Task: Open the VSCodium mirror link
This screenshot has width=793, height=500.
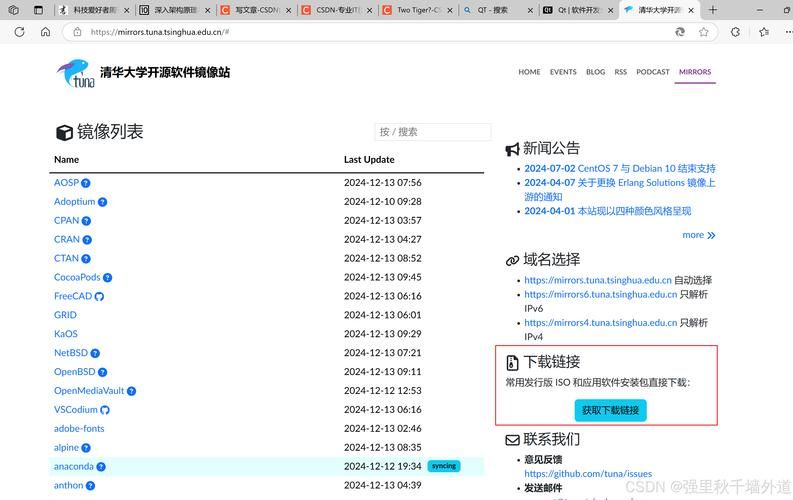Action: (76, 410)
